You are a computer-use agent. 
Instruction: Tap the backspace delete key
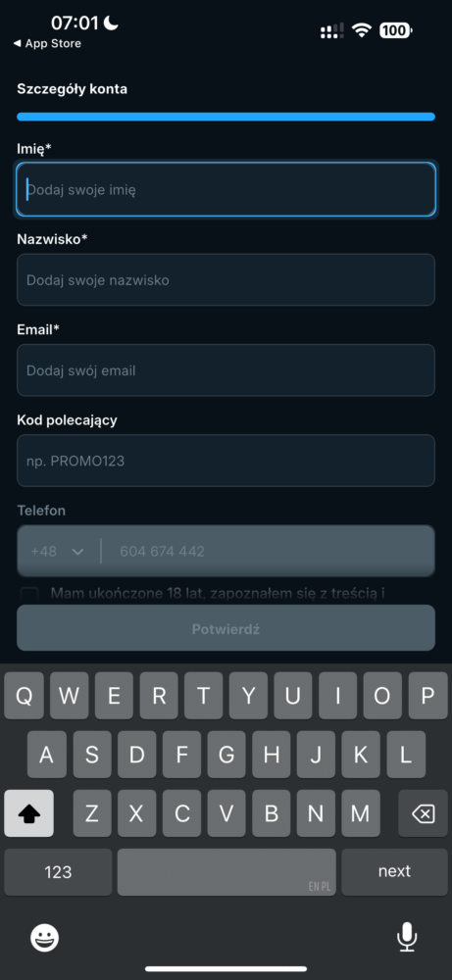[423, 813]
